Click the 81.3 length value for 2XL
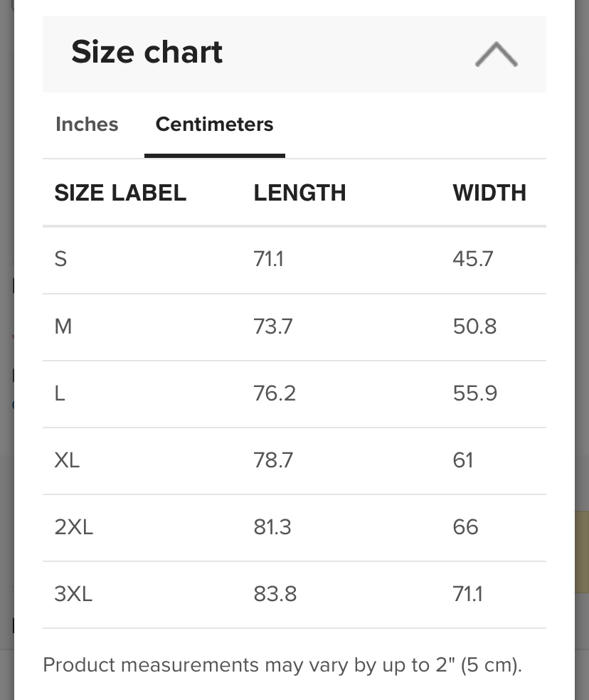Image resolution: width=589 pixels, height=700 pixels. [x=272, y=527]
